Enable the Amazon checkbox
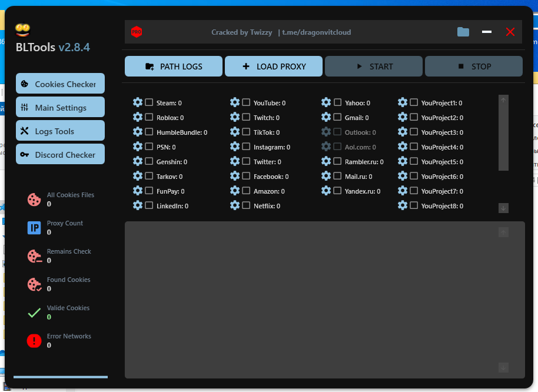 tap(246, 191)
